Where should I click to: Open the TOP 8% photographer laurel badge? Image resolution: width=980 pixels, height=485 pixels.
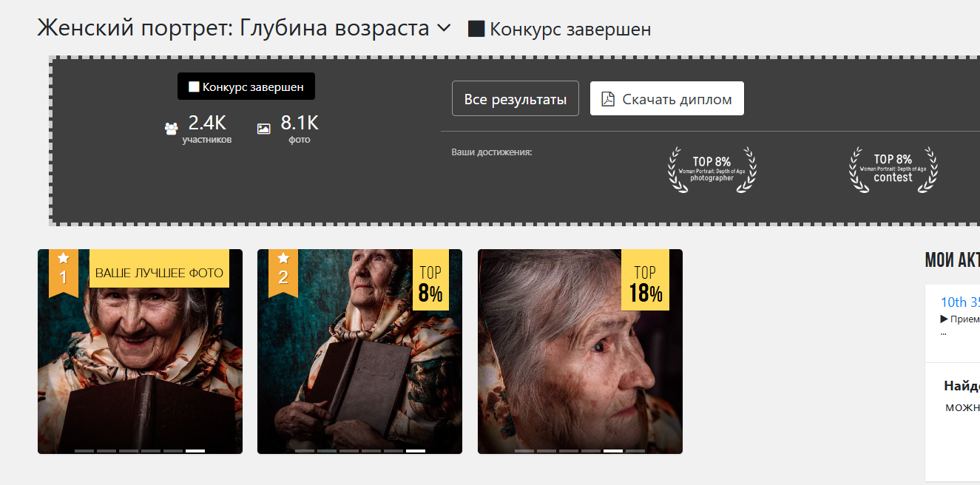click(712, 169)
